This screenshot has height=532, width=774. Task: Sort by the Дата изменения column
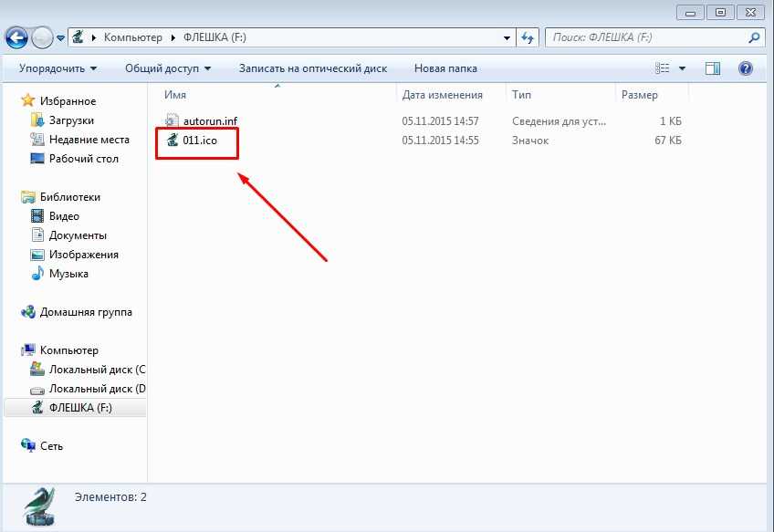pyautogui.click(x=442, y=94)
